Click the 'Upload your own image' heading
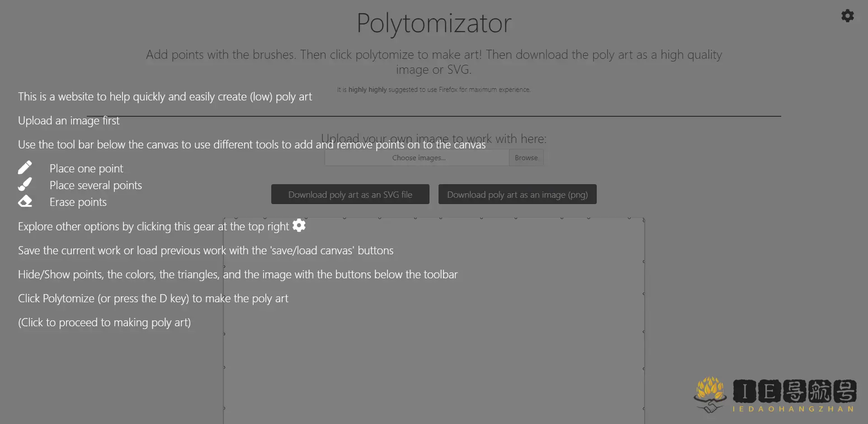The height and width of the screenshot is (424, 868). point(434,138)
